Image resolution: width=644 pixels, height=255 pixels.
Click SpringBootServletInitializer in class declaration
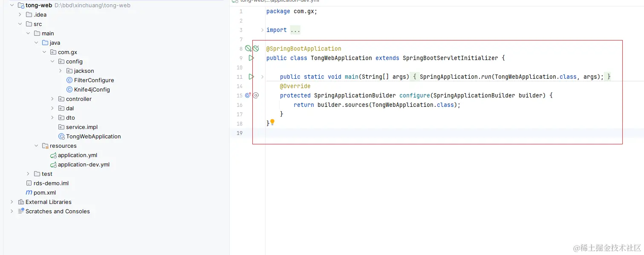450,58
